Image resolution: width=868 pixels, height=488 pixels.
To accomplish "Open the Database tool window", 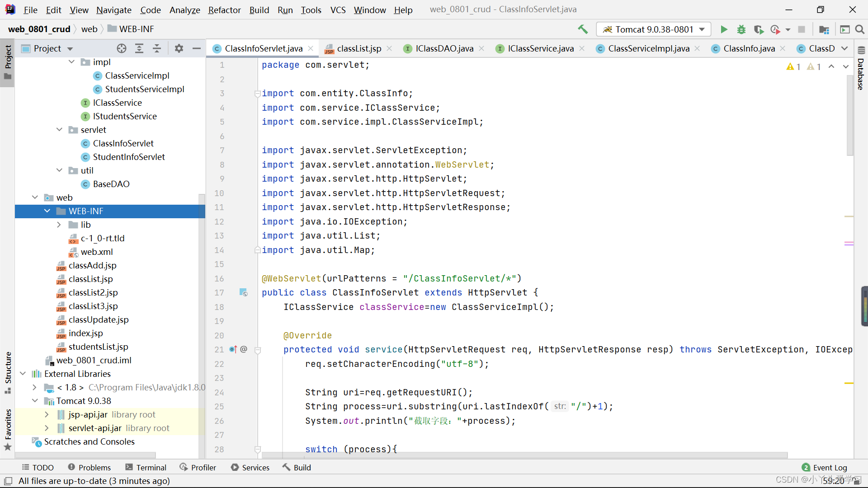I will (861, 68).
